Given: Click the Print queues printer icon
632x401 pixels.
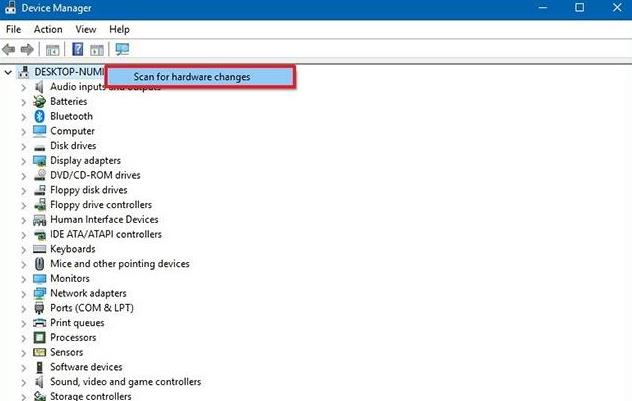Looking at the screenshot, I should point(40,323).
